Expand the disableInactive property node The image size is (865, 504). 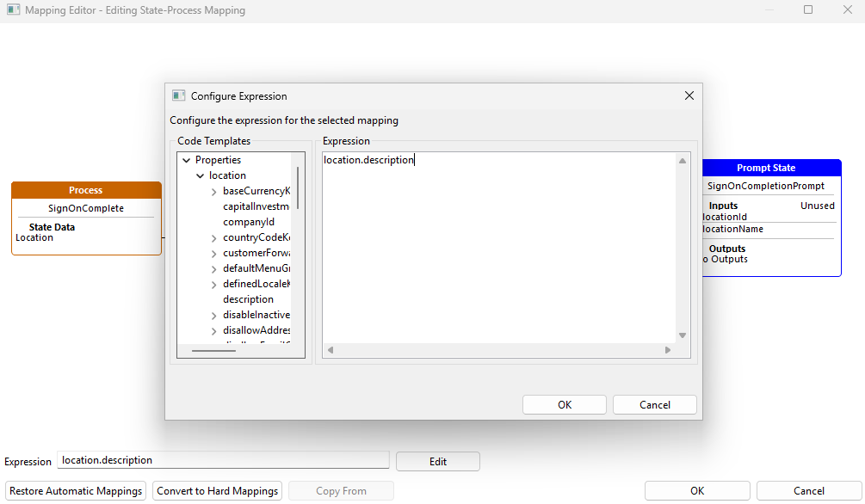click(x=213, y=314)
